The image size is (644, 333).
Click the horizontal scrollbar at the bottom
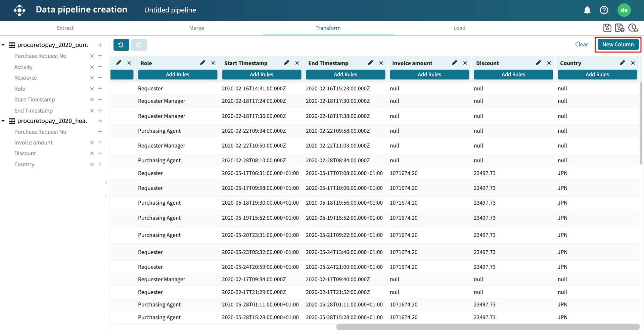pos(488,327)
